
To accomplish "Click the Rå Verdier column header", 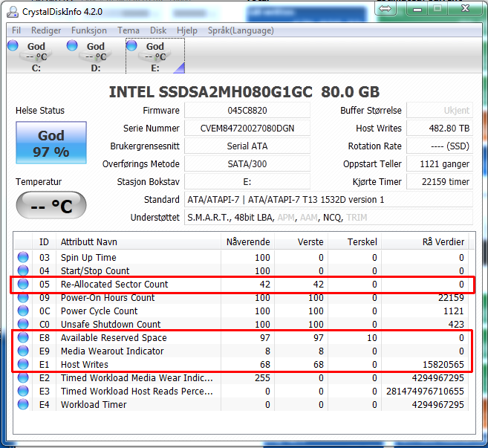I will 425,241.
